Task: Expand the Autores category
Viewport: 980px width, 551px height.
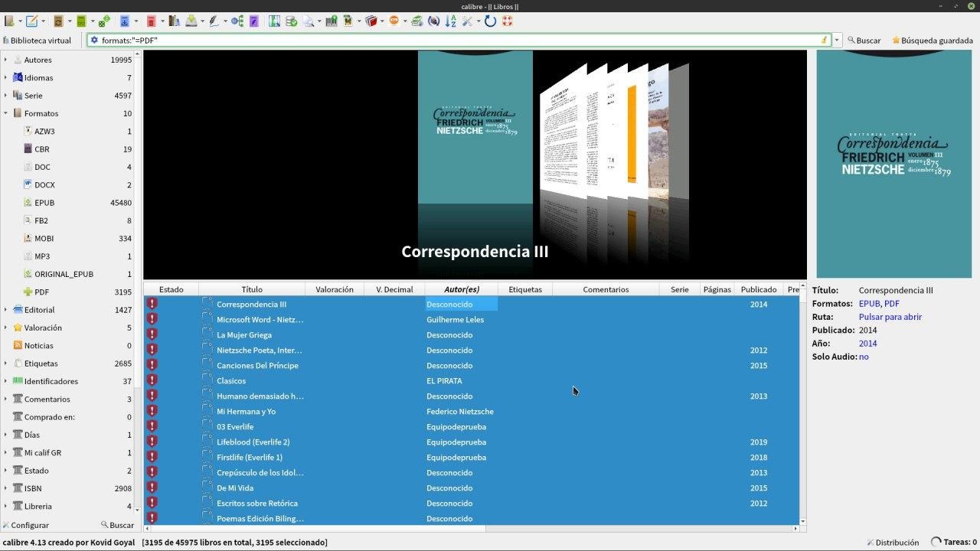Action: [5, 60]
